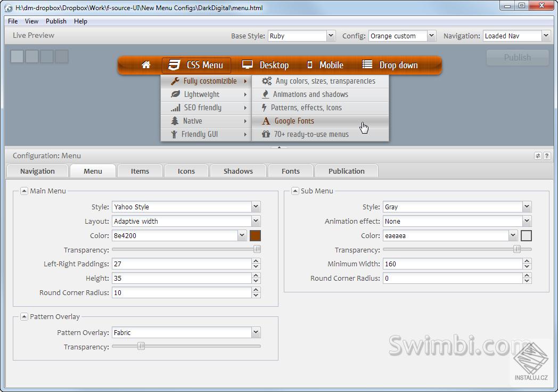The width and height of the screenshot is (558, 392).
Task: Click the refresh icon on the Configuration bar
Action: click(538, 156)
